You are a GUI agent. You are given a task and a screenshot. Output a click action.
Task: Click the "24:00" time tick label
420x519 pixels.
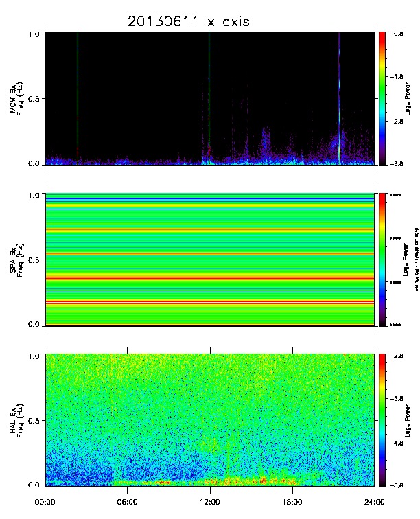[x=374, y=502]
